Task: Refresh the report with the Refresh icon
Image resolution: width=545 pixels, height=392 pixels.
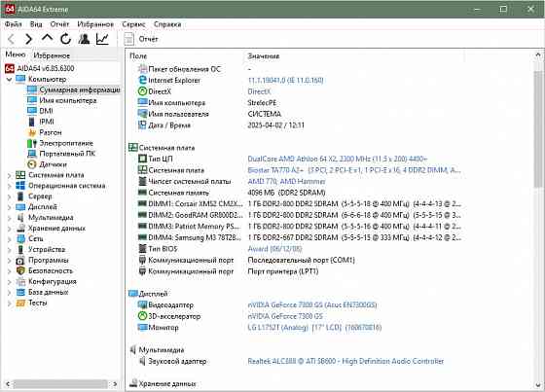Action: point(65,39)
